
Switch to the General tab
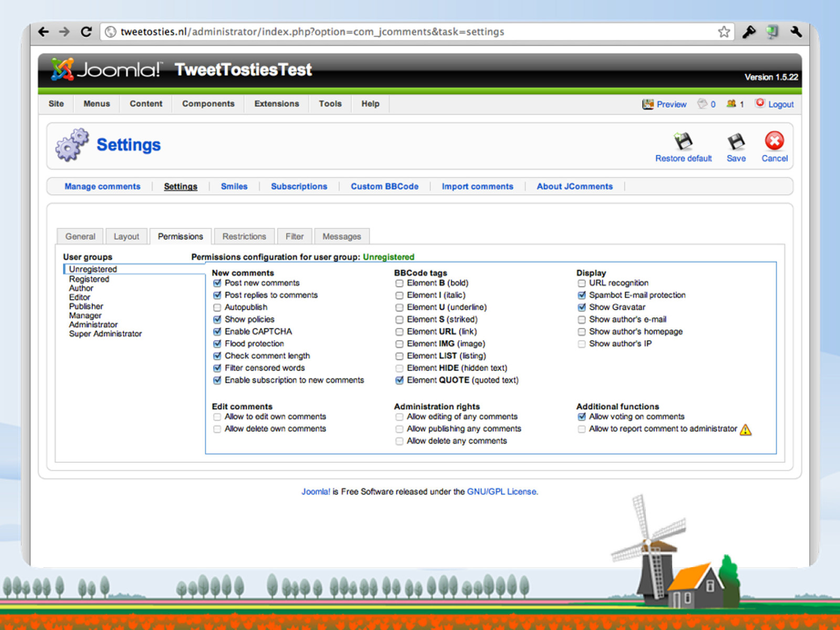click(x=80, y=236)
